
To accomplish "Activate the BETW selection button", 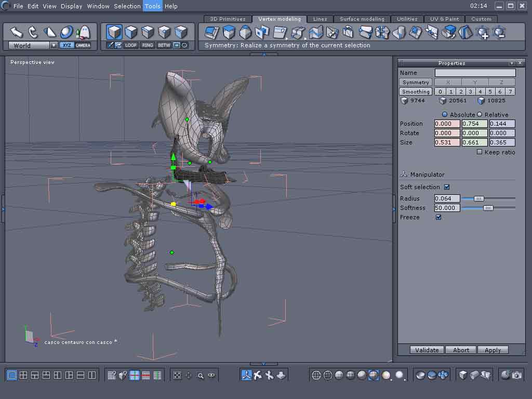I will [164, 45].
